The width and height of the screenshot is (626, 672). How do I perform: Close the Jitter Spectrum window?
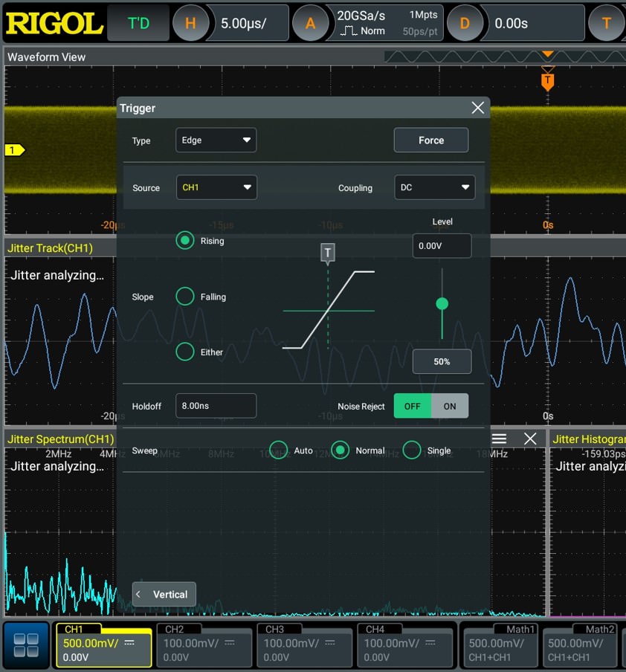pos(530,439)
